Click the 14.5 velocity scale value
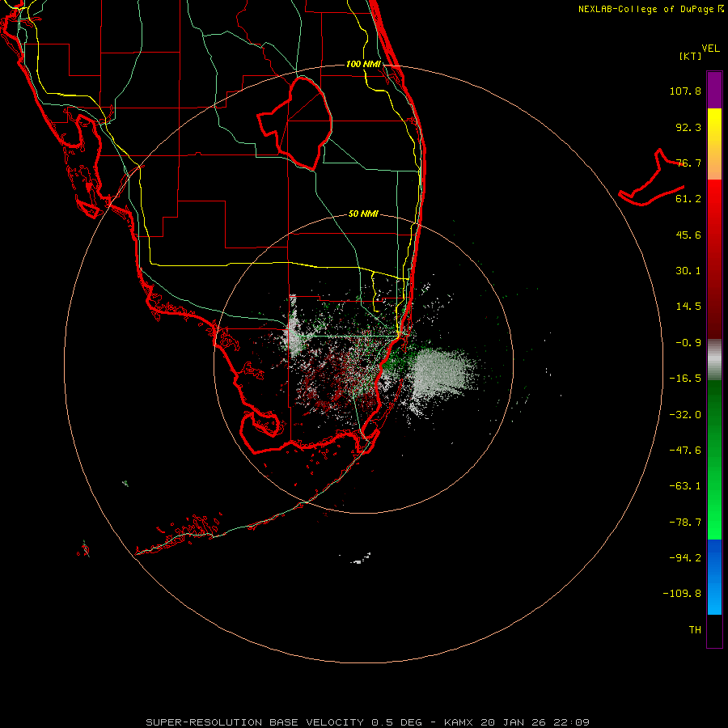Screen dimensions: 728x728 click(688, 307)
